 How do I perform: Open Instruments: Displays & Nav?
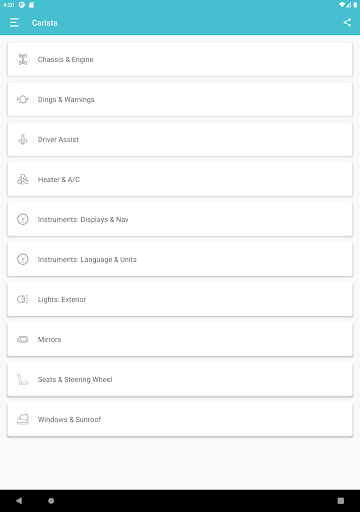180,219
